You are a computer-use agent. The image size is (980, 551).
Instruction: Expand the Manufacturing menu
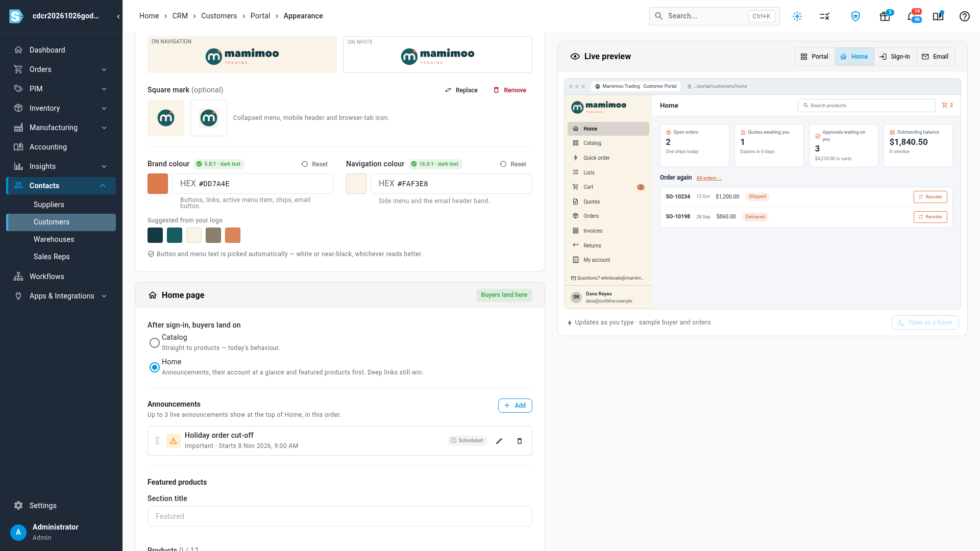[104, 128]
